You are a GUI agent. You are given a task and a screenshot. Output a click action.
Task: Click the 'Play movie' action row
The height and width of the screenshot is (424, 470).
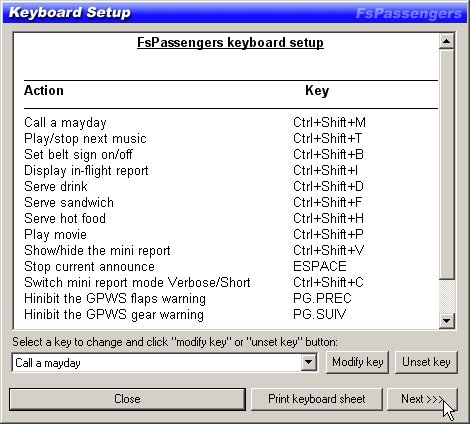(56, 234)
